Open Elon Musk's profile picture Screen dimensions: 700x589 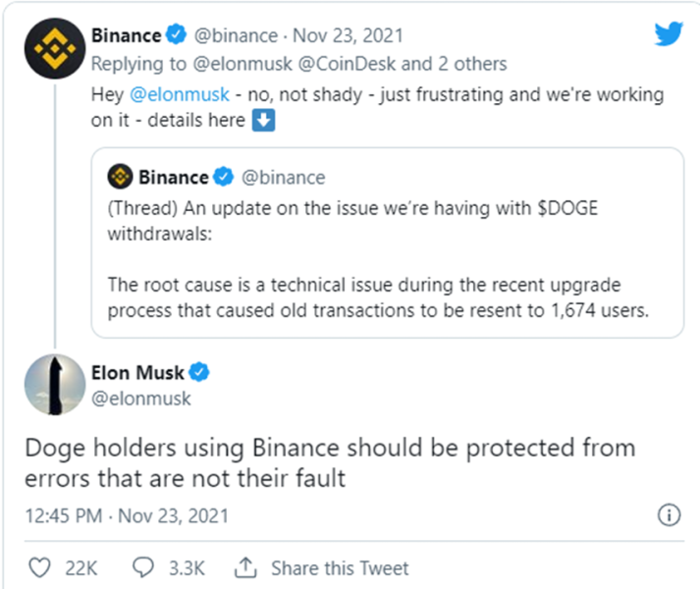point(51,385)
